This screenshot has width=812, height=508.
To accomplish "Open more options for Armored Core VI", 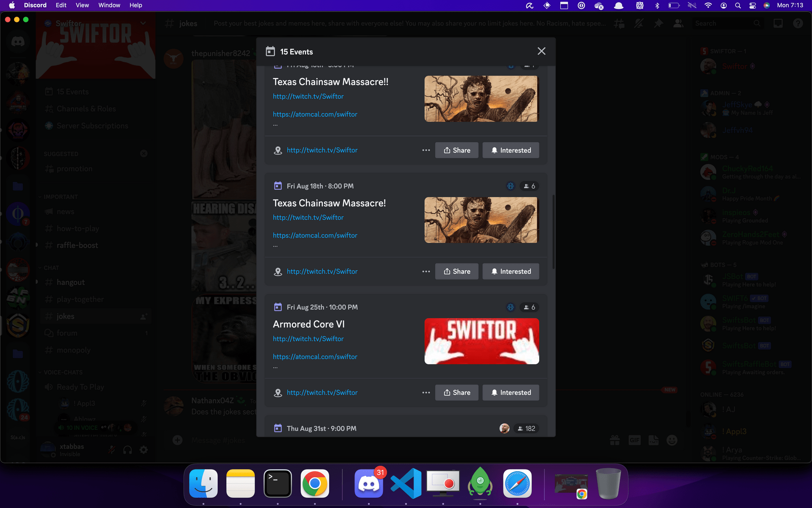I will [x=426, y=393].
